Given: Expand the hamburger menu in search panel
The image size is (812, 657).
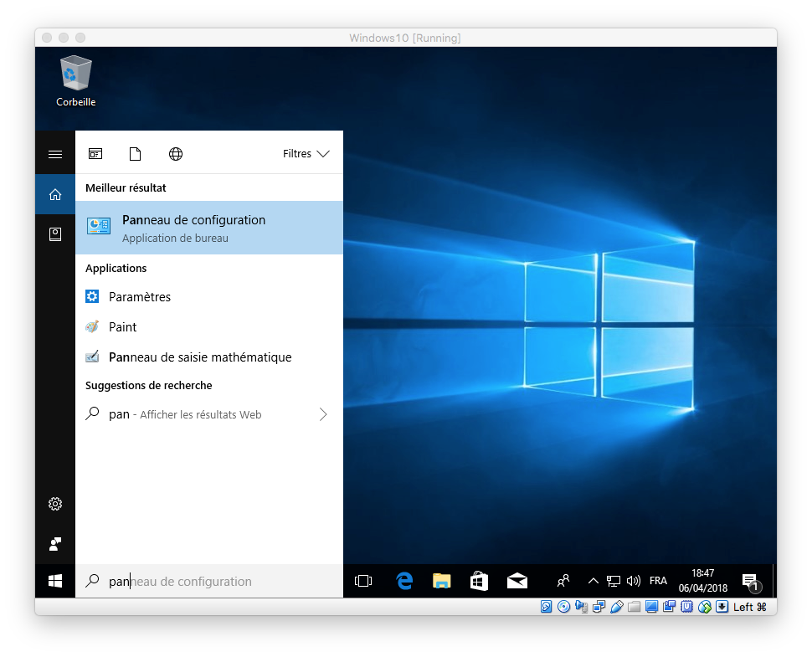Looking at the screenshot, I should pyautogui.click(x=55, y=154).
